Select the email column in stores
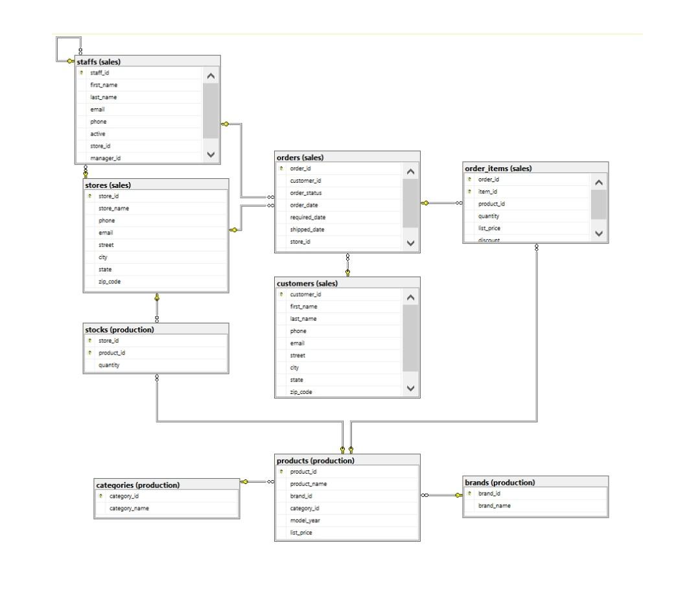 point(156,233)
